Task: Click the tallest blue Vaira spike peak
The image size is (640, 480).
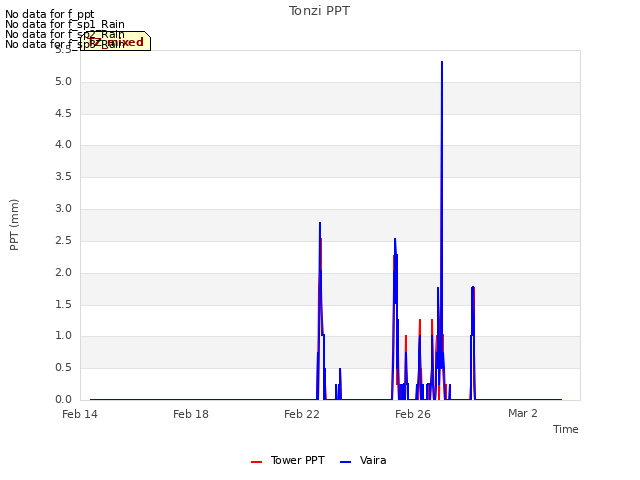Action: click(442, 62)
